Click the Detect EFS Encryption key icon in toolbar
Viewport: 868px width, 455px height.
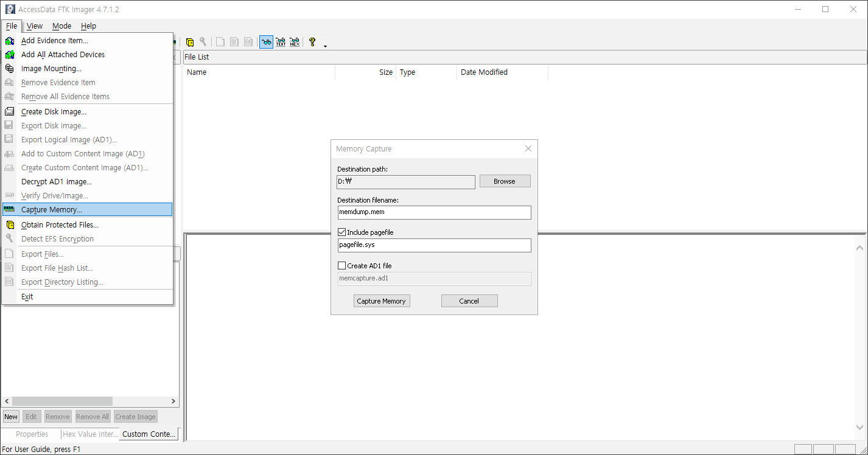pos(203,42)
